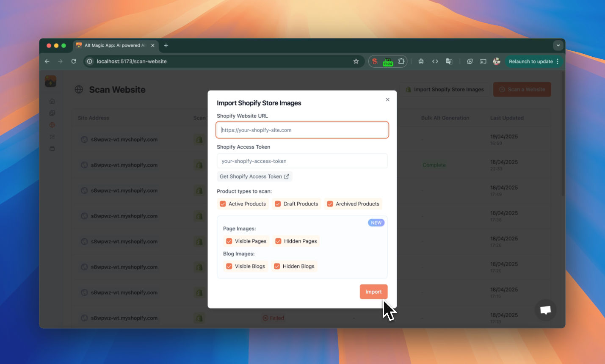This screenshot has width=605, height=364.
Task: Bookmark this page with the star icon
Action: [356, 61]
